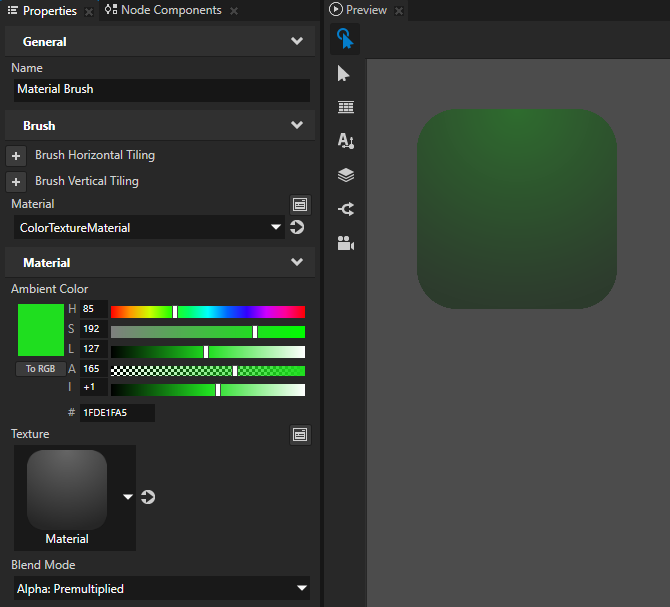This screenshot has width=670, height=607.
Task: Select the text tool icon
Action: [x=346, y=141]
